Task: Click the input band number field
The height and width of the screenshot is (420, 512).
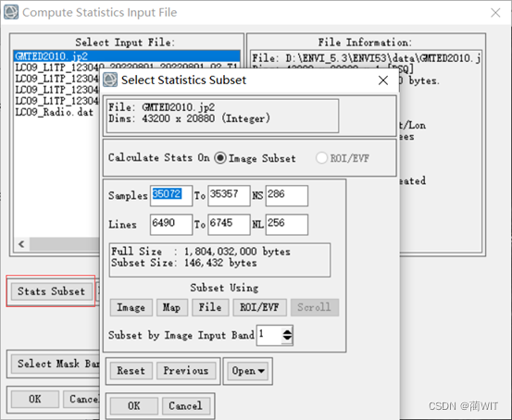Action: 269,335
